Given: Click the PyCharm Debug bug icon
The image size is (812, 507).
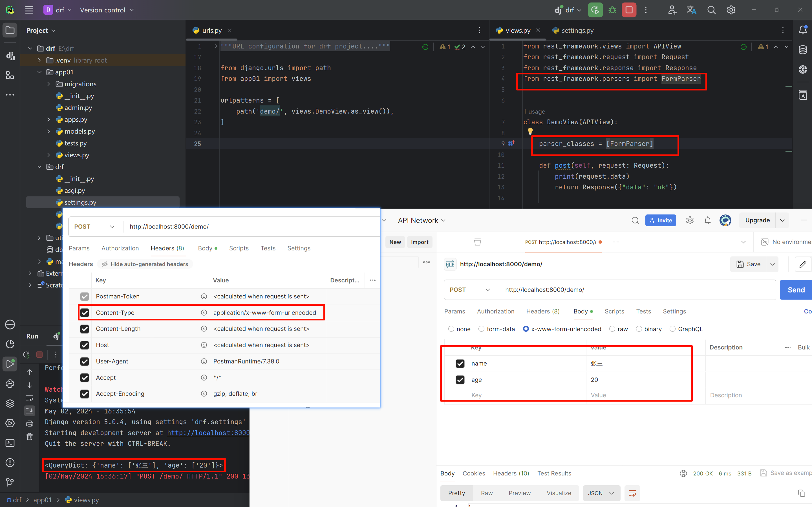Looking at the screenshot, I should (x=612, y=10).
